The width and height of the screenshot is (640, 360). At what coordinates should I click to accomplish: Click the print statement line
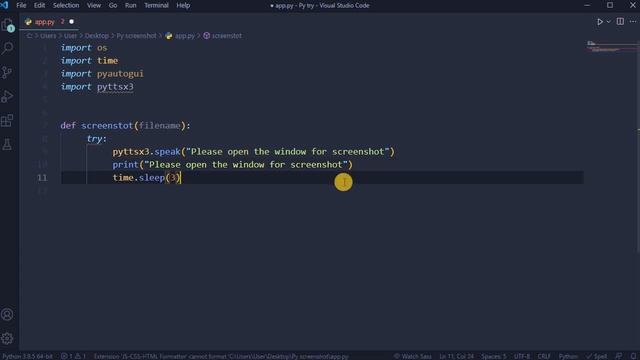(x=232, y=165)
